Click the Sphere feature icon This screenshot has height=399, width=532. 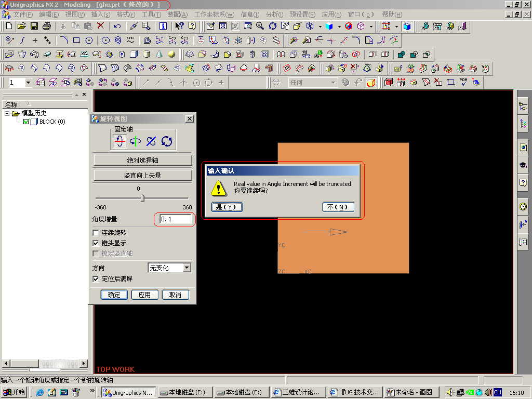pyautogui.click(x=171, y=54)
